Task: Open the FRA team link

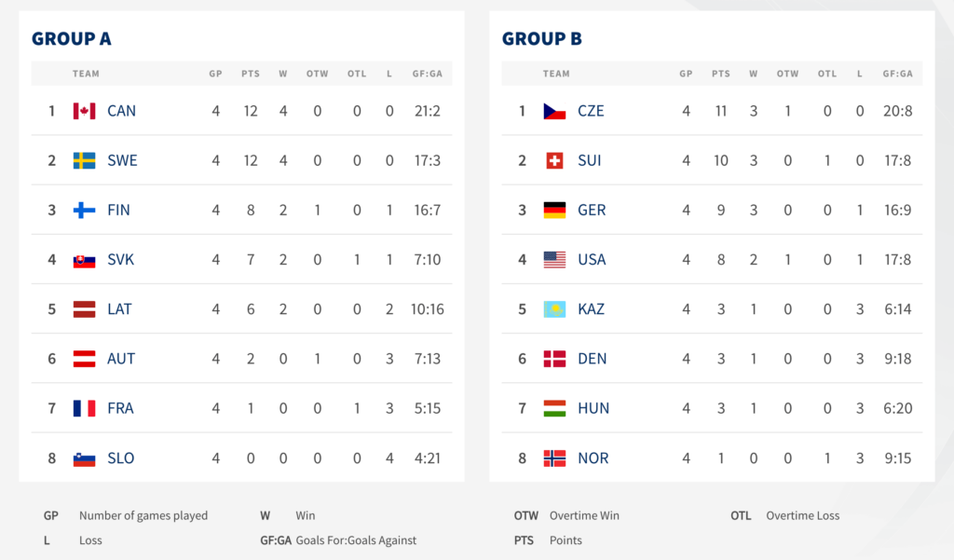Action: pyautogui.click(x=120, y=408)
